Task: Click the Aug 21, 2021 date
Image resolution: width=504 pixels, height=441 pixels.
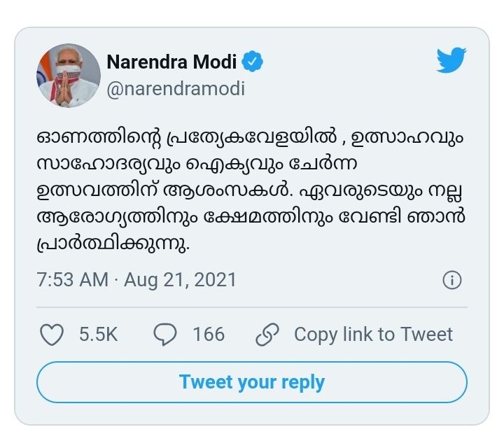Action: coord(181,279)
